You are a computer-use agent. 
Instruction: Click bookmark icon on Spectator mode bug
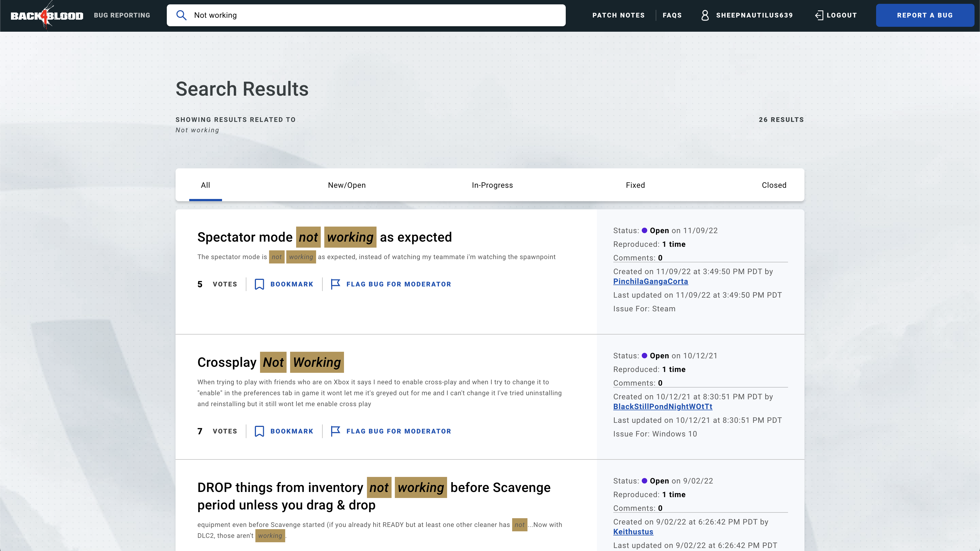point(259,284)
